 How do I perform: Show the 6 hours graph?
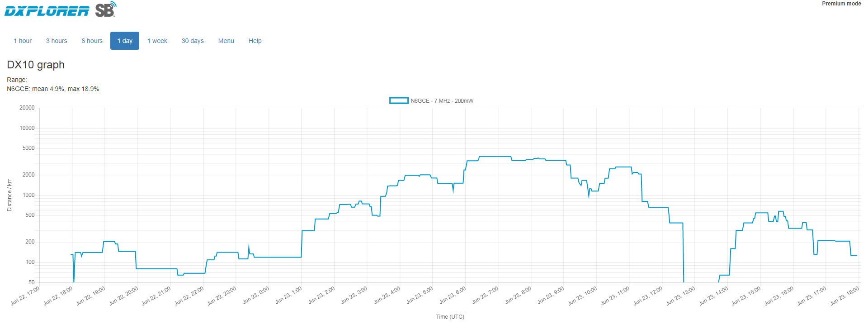click(92, 41)
